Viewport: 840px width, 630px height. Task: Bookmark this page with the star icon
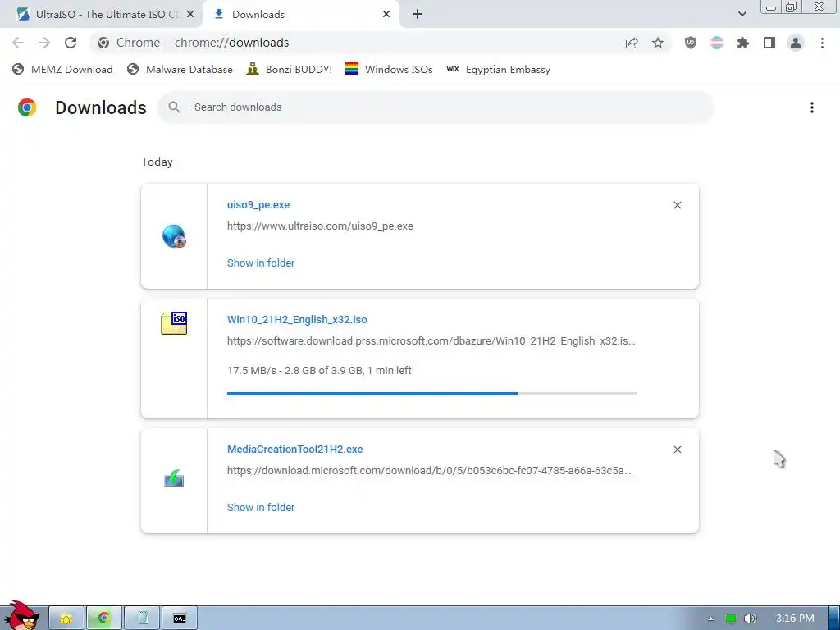coord(658,43)
